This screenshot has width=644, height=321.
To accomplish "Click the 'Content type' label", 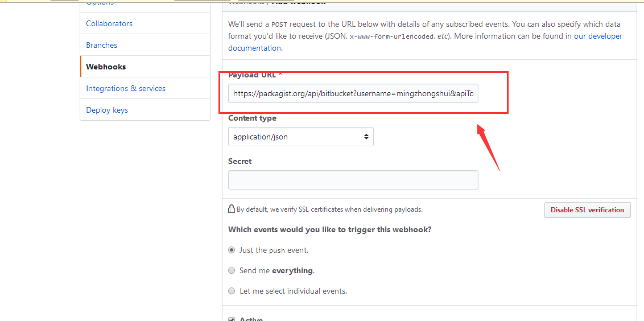I will pos(252,118).
